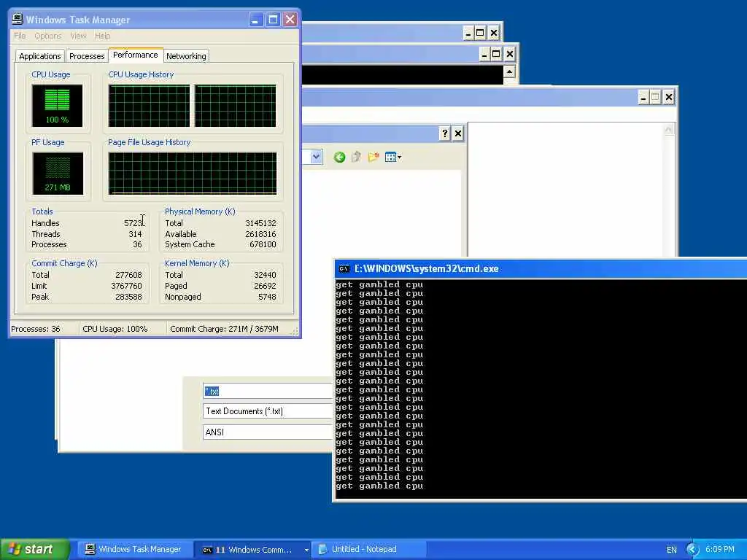Click the Page File Usage History graph
This screenshot has width=747, height=560.
193,174
